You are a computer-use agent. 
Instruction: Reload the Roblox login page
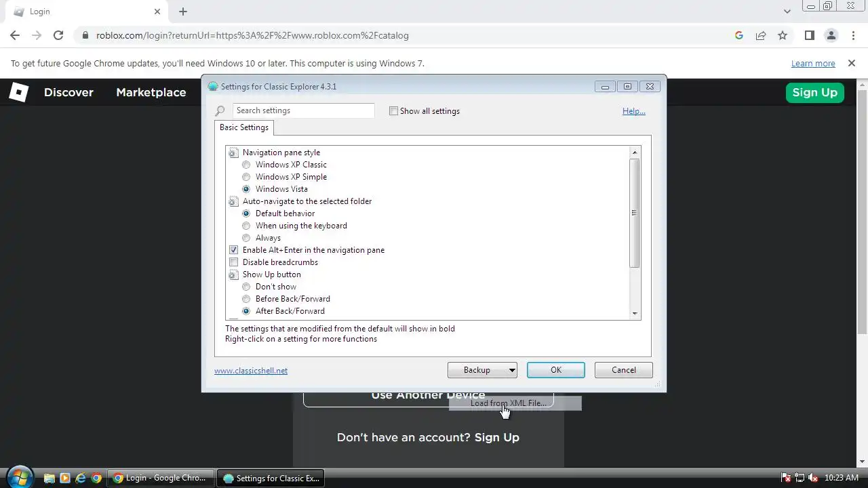(58, 35)
